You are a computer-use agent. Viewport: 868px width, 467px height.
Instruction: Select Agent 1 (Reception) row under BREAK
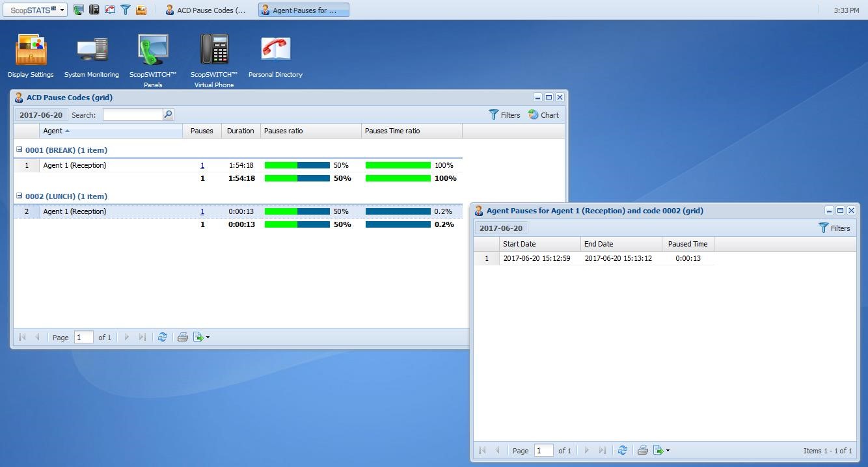238,165
